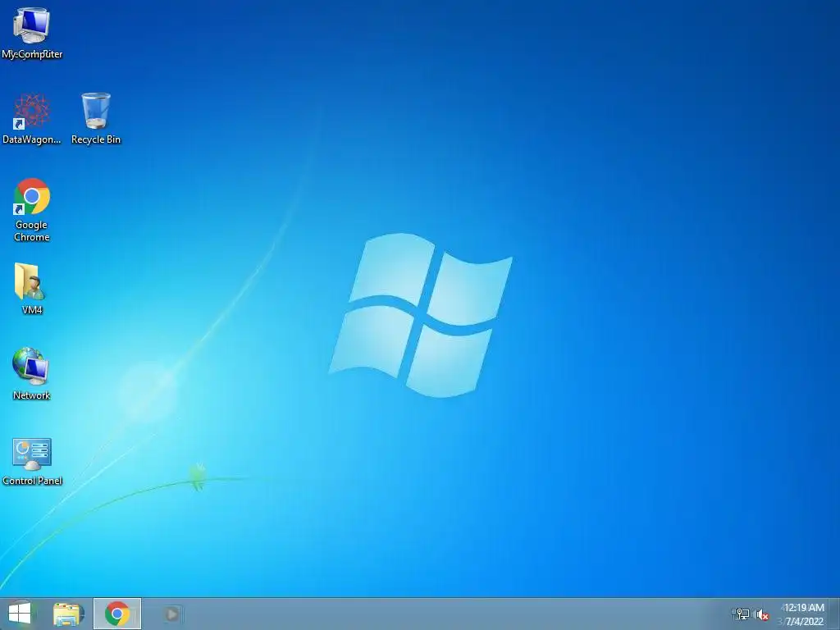Click the faded media player taskbar icon
Screen dimensions: 840x630
point(171,614)
